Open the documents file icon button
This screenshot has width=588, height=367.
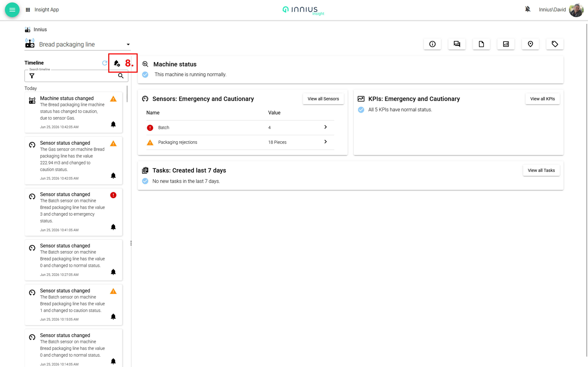tap(481, 44)
